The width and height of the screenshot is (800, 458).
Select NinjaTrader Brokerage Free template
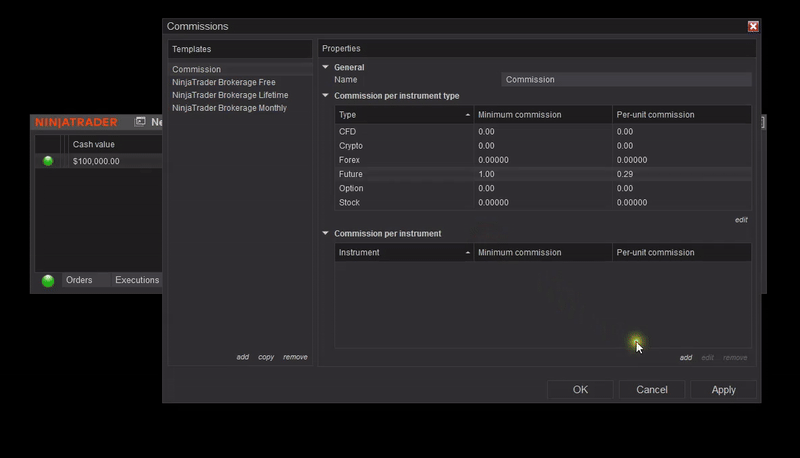point(224,82)
